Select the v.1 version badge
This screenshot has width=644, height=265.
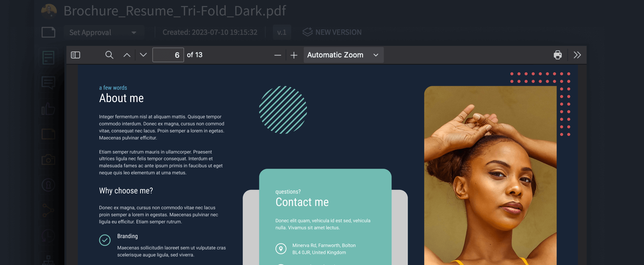click(282, 32)
